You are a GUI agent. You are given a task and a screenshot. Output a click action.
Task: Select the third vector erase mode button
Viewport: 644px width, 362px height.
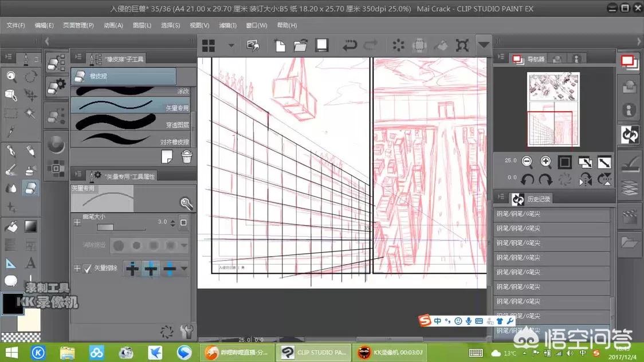point(169,269)
